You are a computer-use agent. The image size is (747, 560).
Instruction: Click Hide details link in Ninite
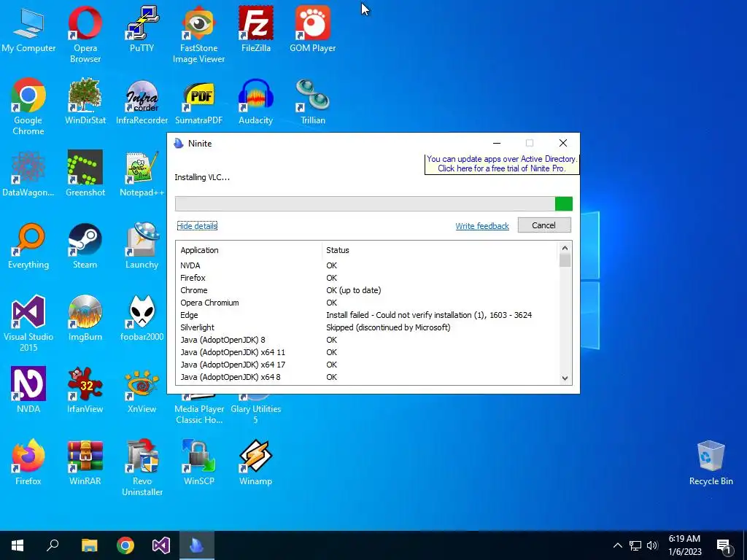tap(197, 226)
